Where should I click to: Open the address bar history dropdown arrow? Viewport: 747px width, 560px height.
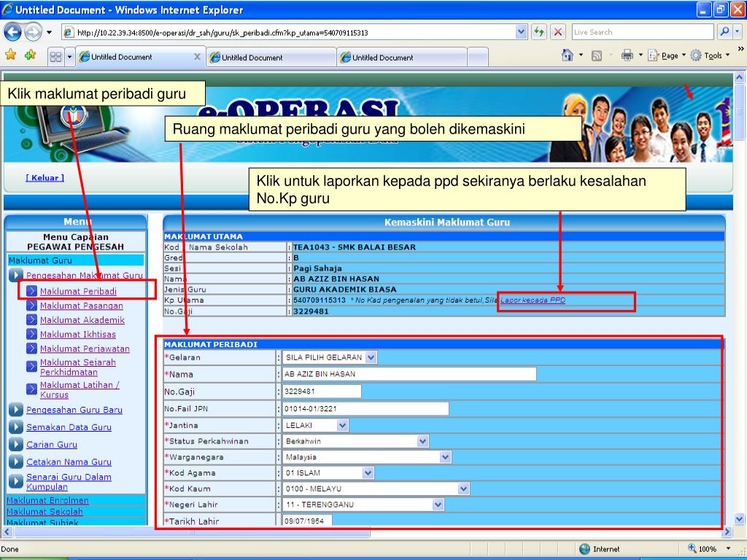[521, 32]
